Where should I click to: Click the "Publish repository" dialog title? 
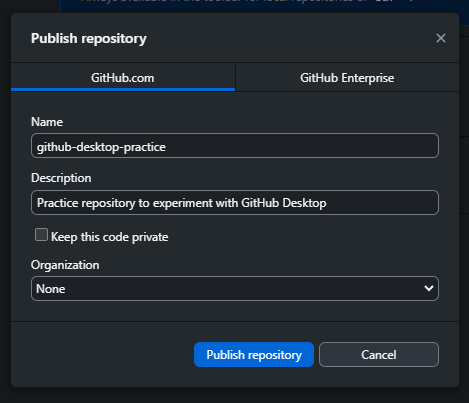pos(89,38)
